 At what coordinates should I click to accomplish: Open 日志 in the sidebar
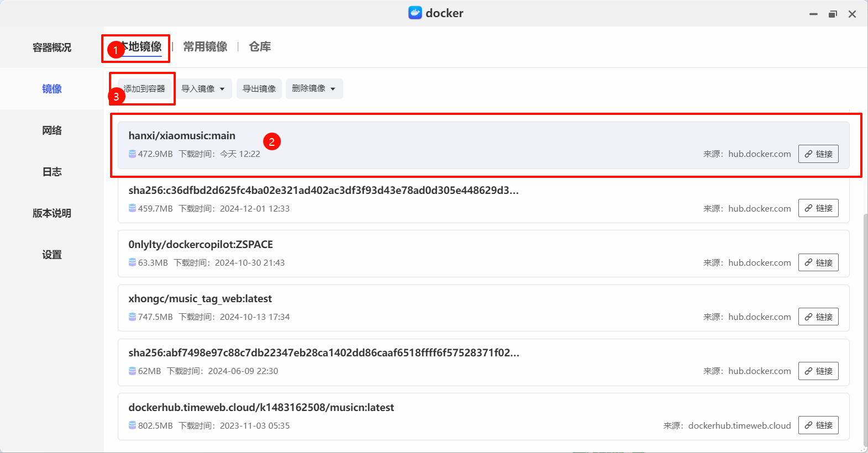[52, 172]
